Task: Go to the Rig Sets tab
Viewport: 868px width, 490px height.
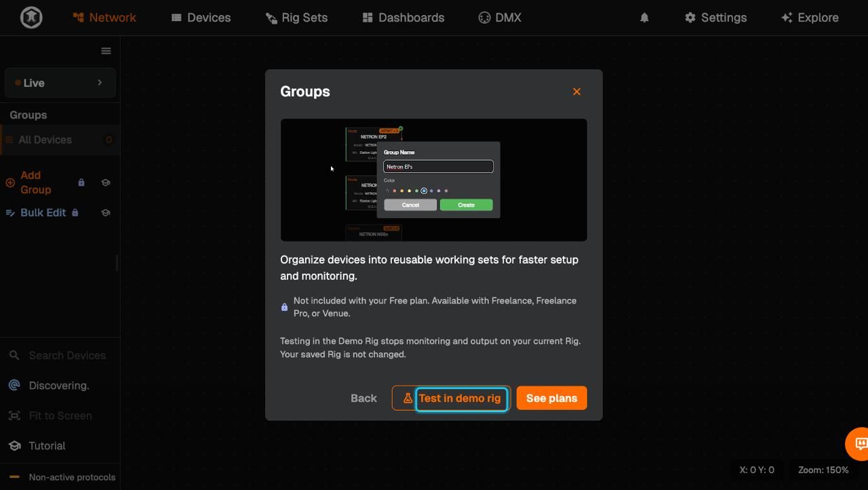Action: click(296, 18)
